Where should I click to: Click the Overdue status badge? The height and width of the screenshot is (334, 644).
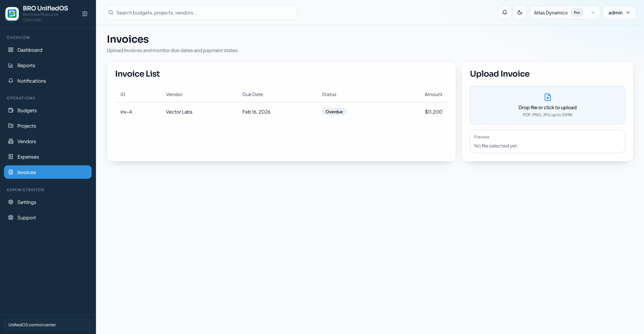tap(334, 112)
